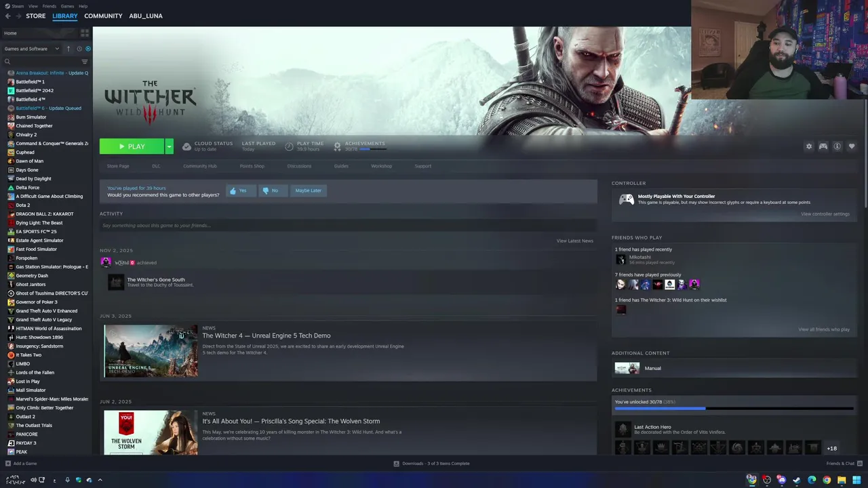Click View all friends who play
This screenshot has height=488, width=868.
(824, 329)
